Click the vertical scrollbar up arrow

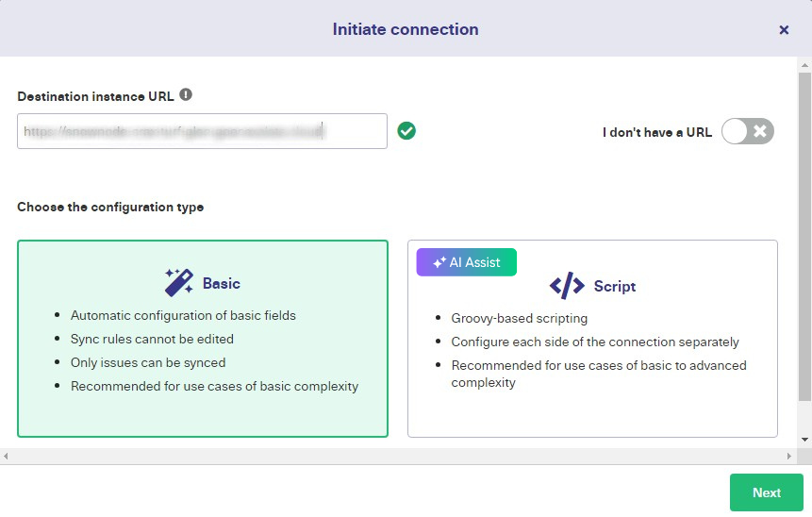[x=804, y=67]
